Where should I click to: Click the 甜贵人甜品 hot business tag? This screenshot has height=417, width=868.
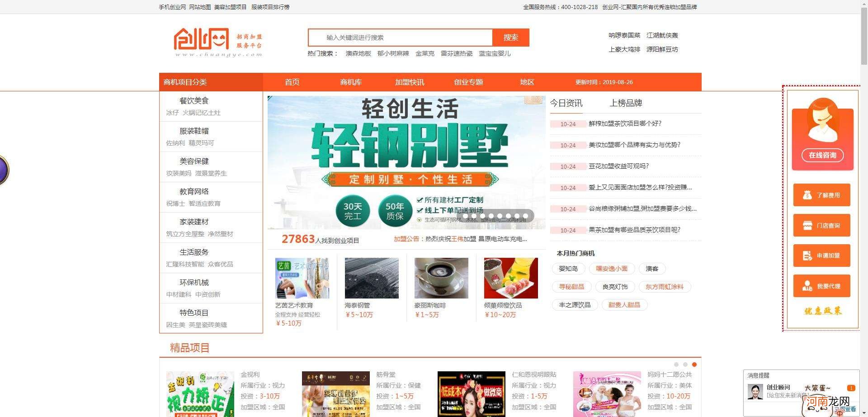click(624, 305)
